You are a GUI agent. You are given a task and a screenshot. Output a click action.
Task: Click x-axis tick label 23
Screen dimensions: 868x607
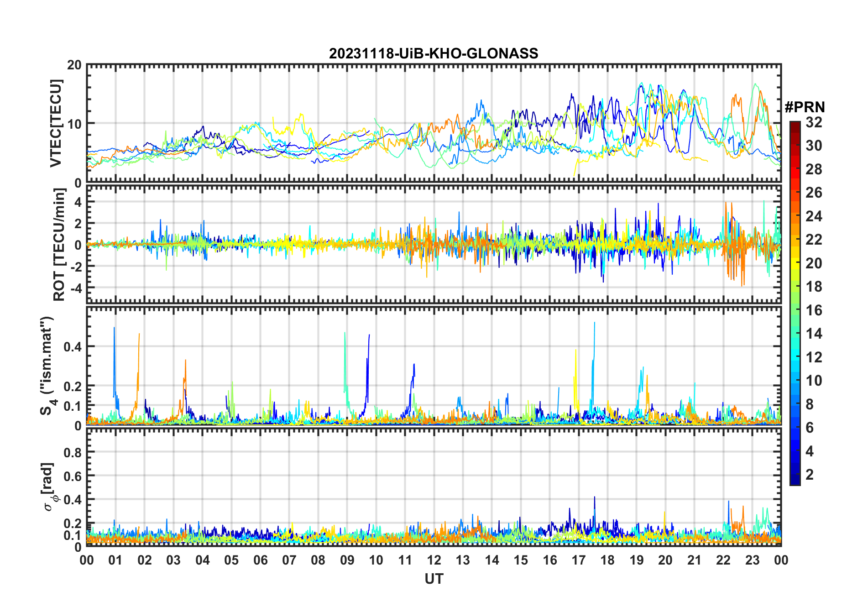click(752, 560)
